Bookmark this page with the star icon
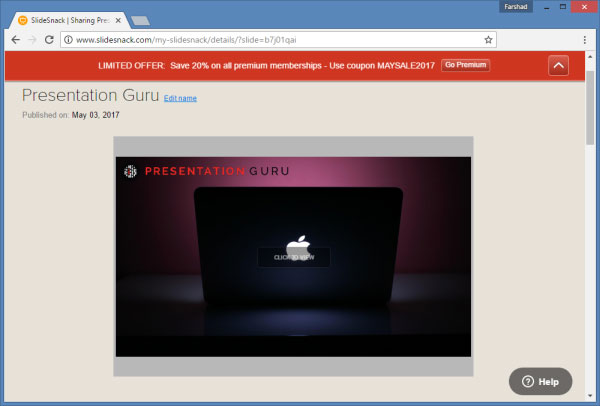The image size is (600, 406). [x=488, y=40]
